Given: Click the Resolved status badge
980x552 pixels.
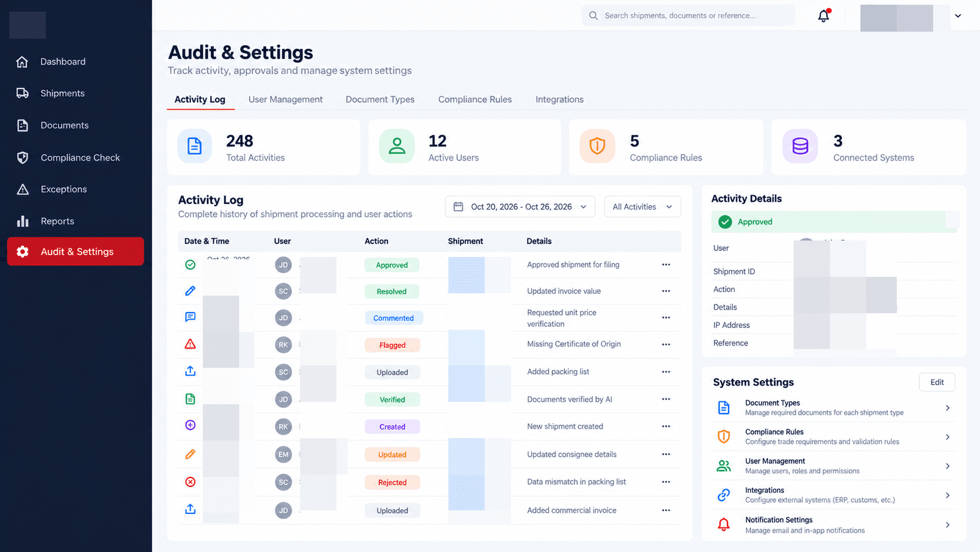Looking at the screenshot, I should coord(392,292).
